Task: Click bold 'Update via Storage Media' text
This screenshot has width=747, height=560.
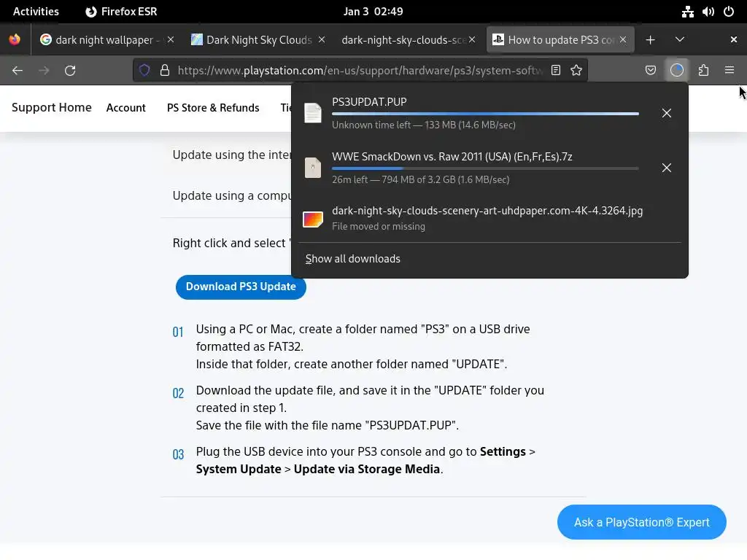Action: (366, 469)
